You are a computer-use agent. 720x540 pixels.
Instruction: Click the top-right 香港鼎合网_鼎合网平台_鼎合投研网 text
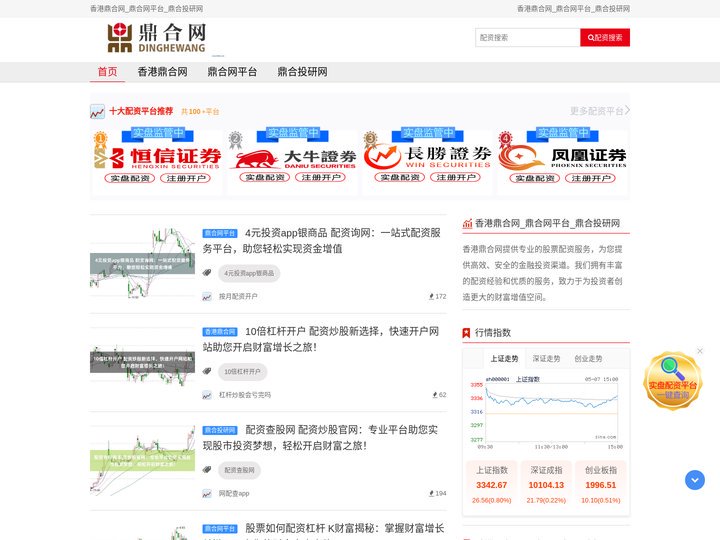point(574,9)
